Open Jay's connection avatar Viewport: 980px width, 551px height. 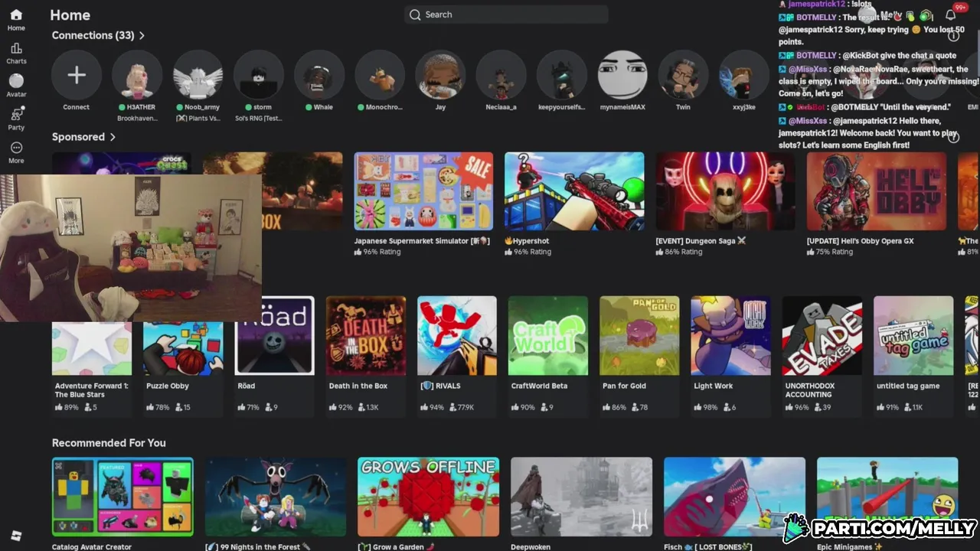click(x=440, y=74)
